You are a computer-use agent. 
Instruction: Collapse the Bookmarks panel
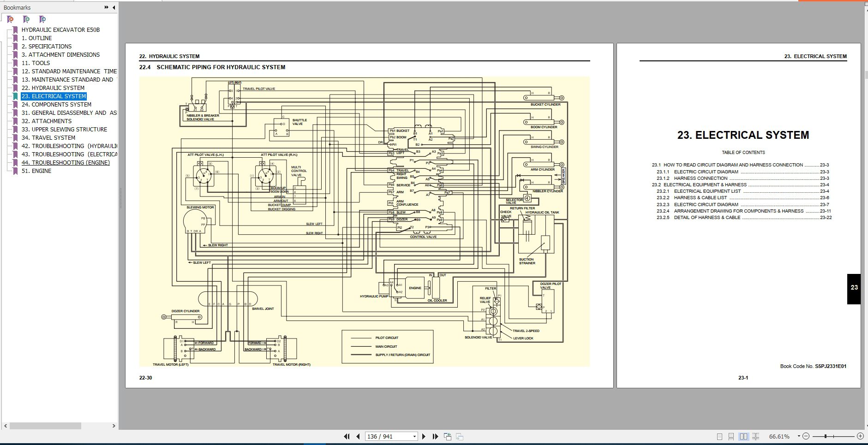pos(114,7)
